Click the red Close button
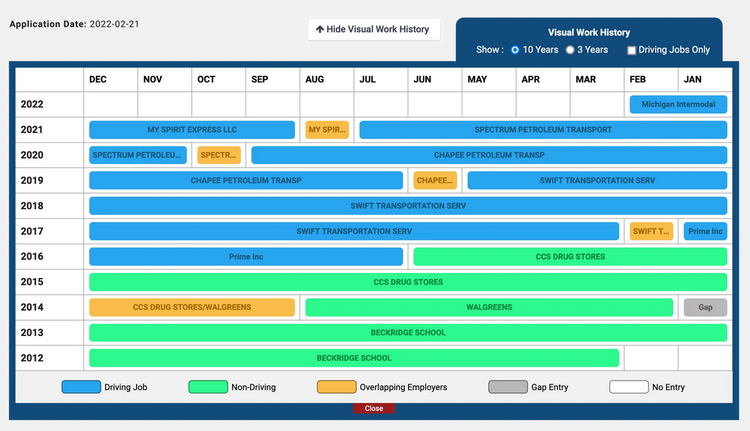 coord(374,408)
